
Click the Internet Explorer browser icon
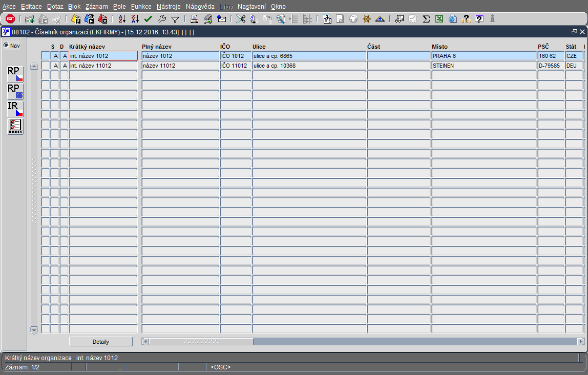pyautogui.click(x=453, y=19)
